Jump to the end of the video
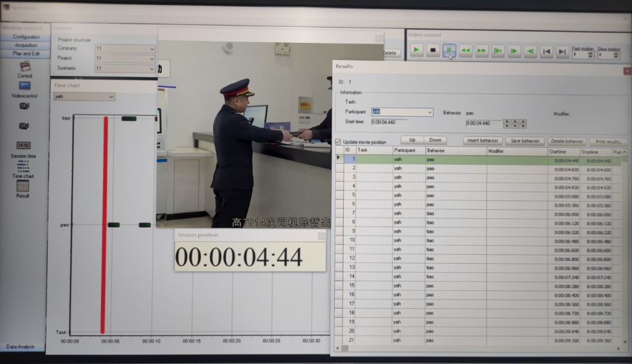632x364 pixels. click(563, 50)
